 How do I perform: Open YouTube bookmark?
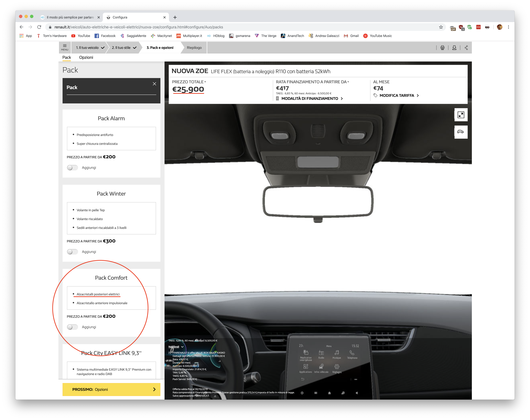[81, 36]
